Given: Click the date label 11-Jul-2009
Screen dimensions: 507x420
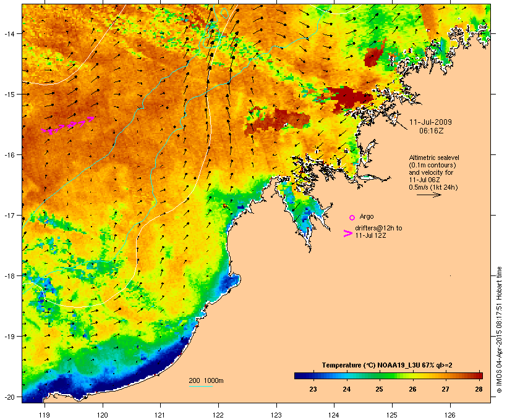Looking at the screenshot, I should point(430,122).
